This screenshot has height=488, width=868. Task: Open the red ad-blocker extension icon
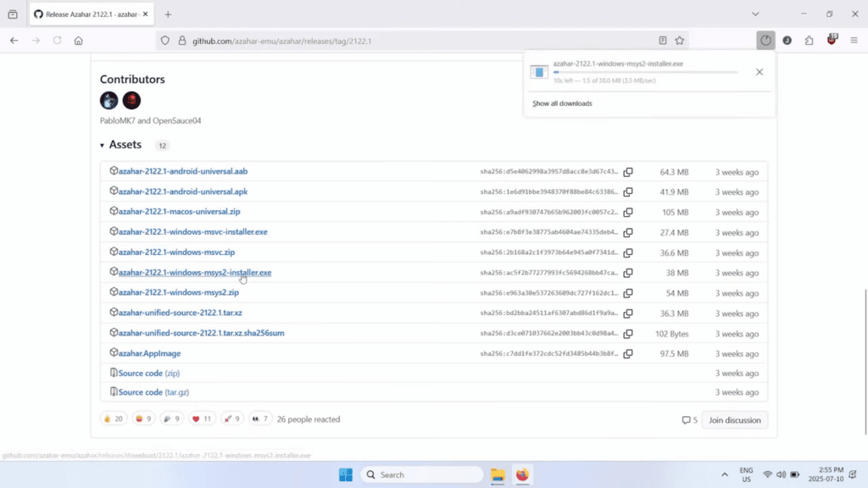832,40
